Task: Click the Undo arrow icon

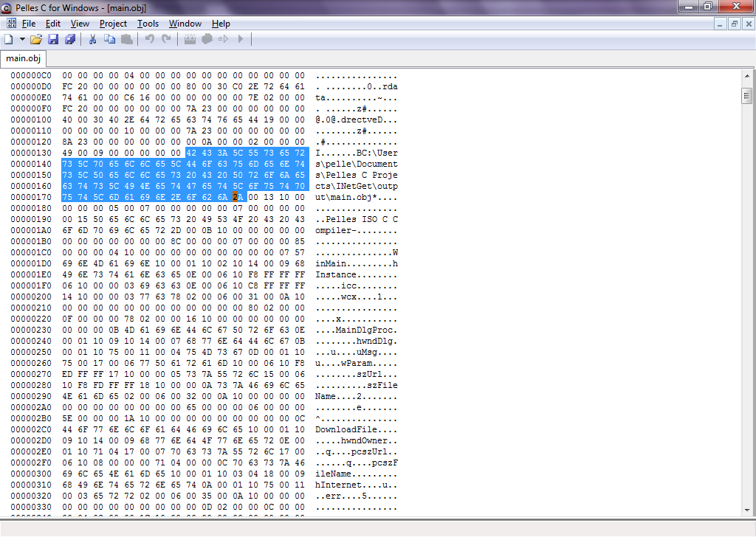Action: (x=149, y=39)
